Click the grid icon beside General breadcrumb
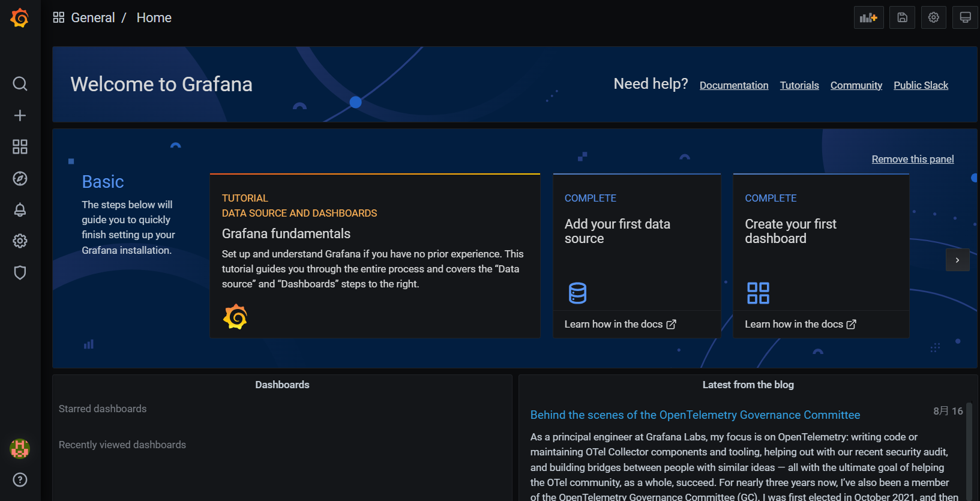 click(58, 17)
